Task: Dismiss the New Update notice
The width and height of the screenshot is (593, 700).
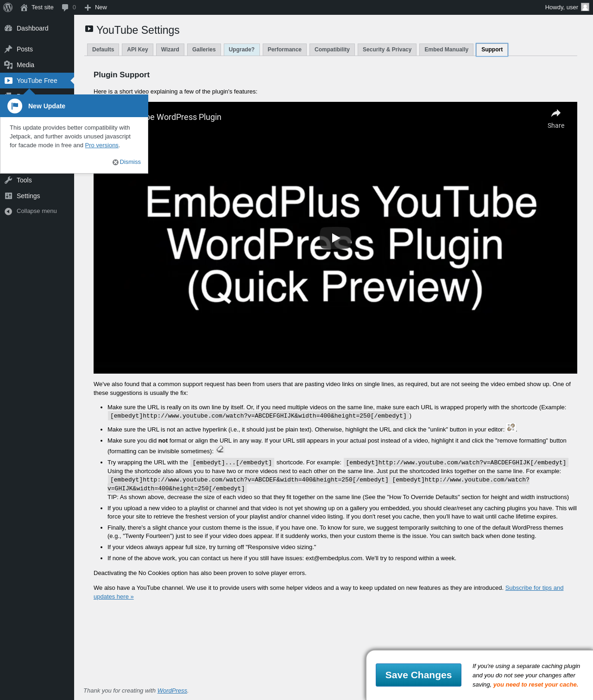Action: [126, 162]
